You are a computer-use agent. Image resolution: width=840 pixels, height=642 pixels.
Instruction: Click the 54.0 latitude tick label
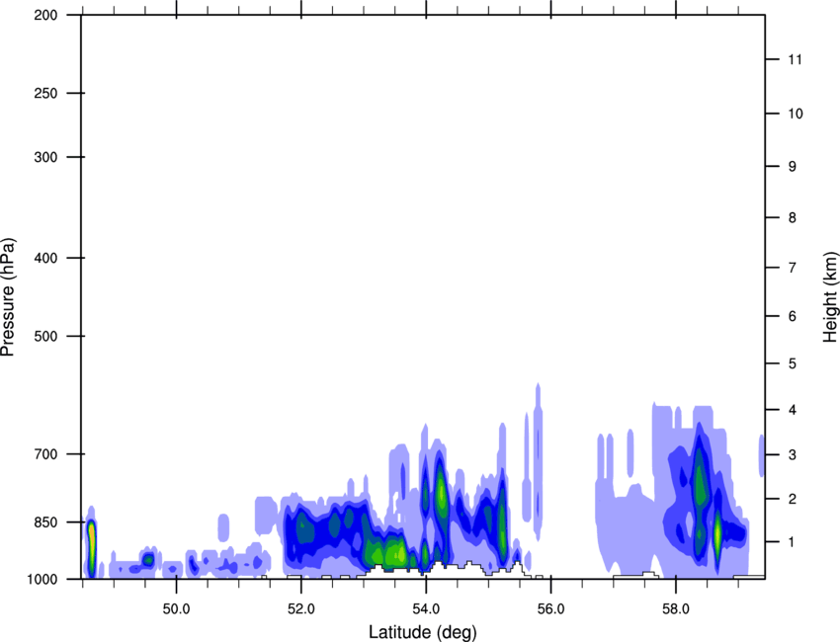(427, 609)
